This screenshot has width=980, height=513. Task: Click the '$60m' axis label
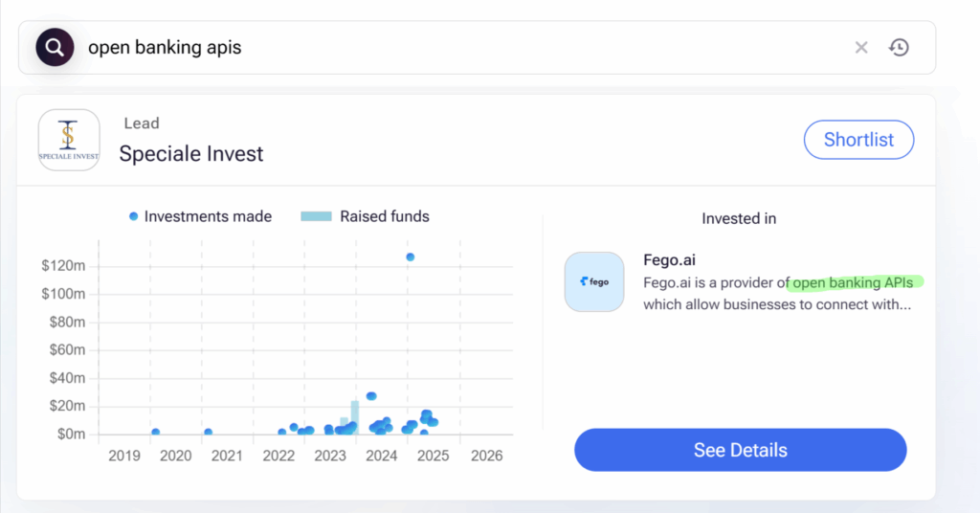coord(68,349)
